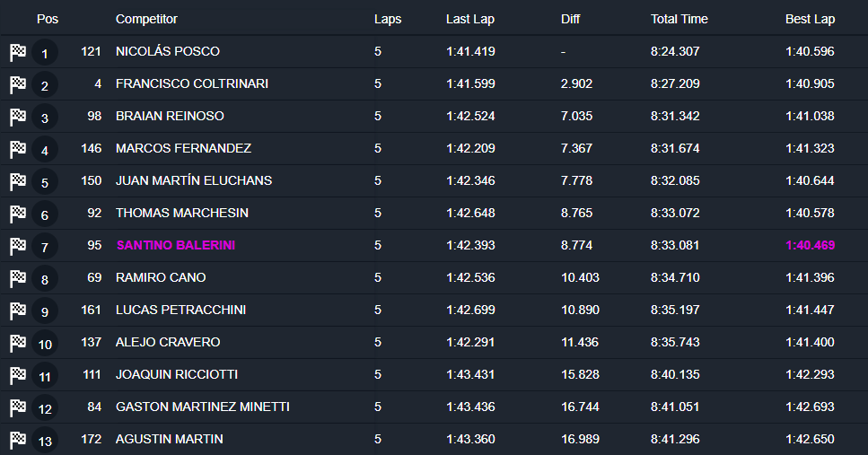Click checkered flag icon beside Francisco Coltrinari
The image size is (868, 455).
pos(18,84)
